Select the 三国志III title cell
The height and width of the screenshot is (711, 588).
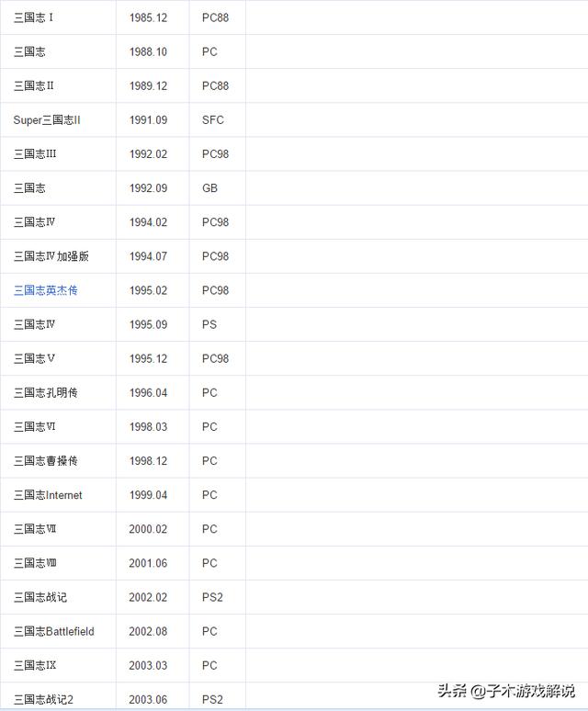point(35,154)
